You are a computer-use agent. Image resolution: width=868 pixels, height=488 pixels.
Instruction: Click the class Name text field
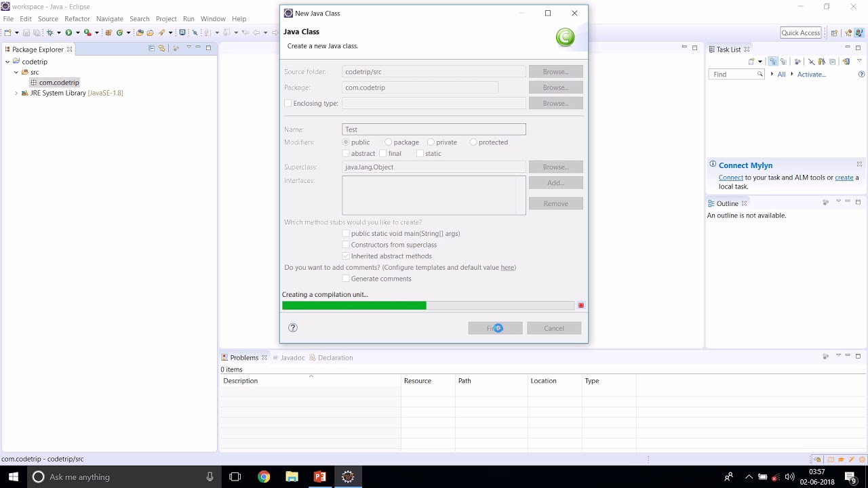pyautogui.click(x=434, y=129)
